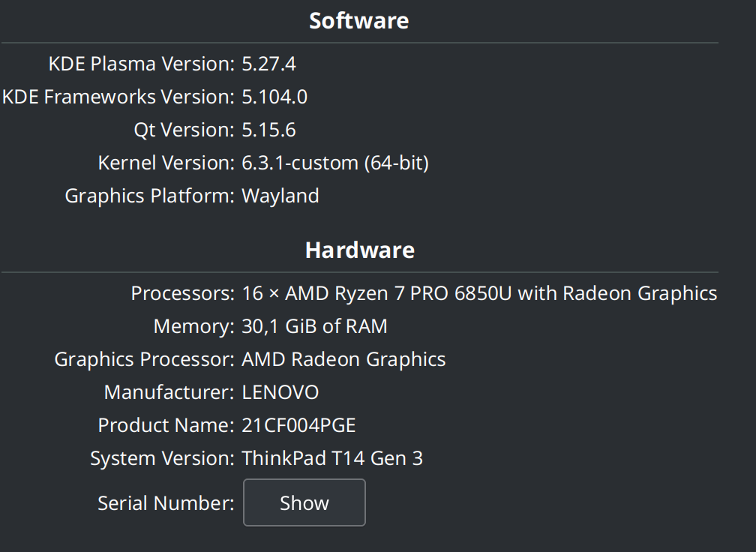Select the 30,1 GiB of RAM value
756x552 pixels.
click(314, 326)
